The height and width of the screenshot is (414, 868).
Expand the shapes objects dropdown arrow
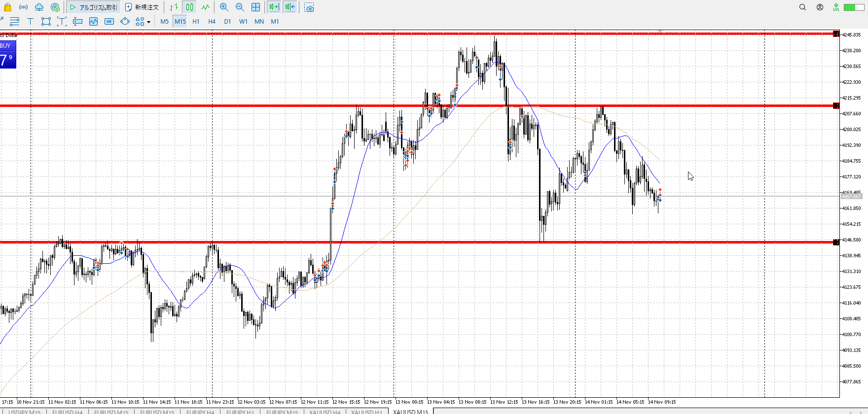(x=148, y=22)
